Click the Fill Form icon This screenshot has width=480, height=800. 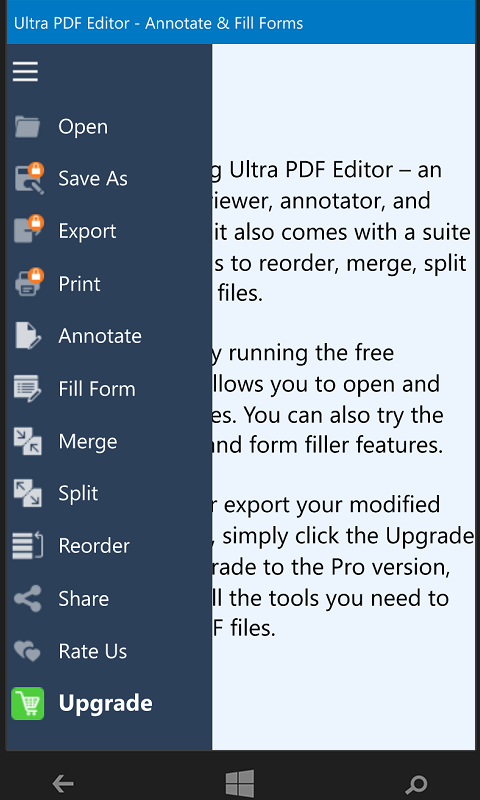click(28, 388)
